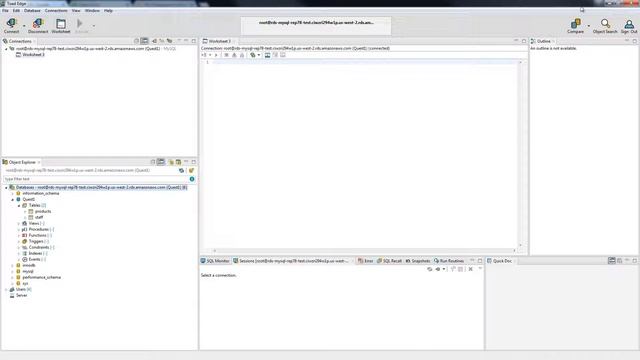Click the worksheet horizontal scrollbar
The image size is (640, 360).
[x=364, y=251]
